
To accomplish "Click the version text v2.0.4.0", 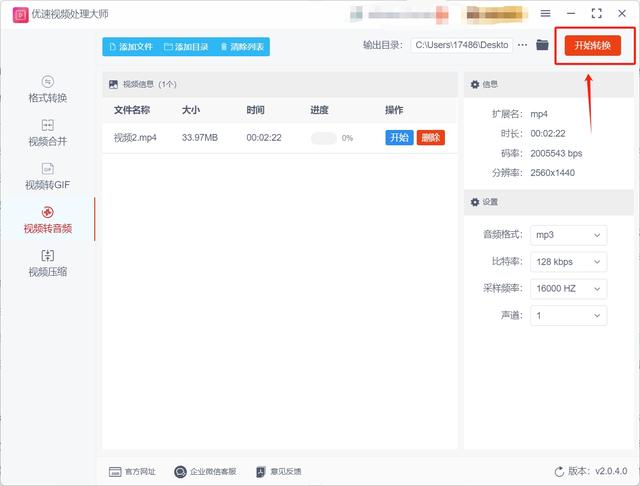I will 611,471.
